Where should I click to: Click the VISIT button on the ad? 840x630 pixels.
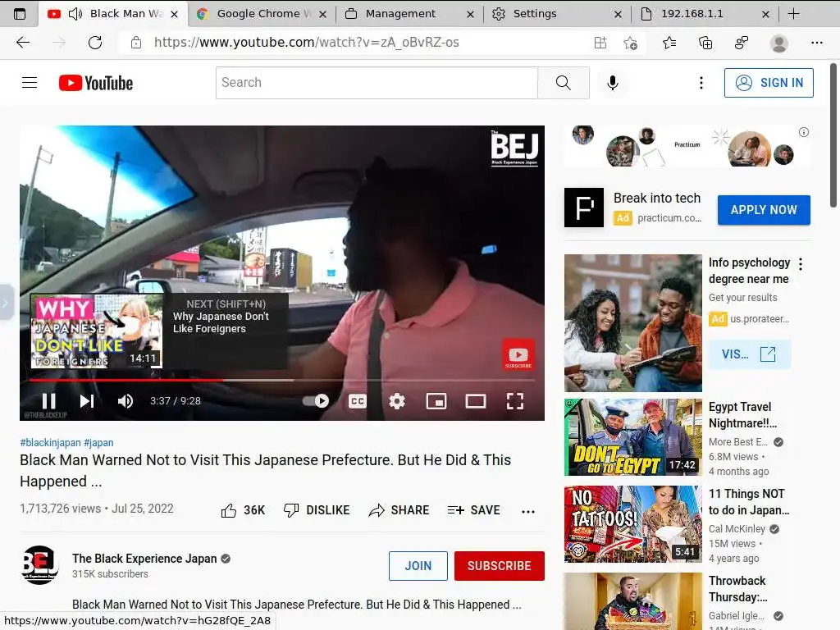pyautogui.click(x=749, y=354)
